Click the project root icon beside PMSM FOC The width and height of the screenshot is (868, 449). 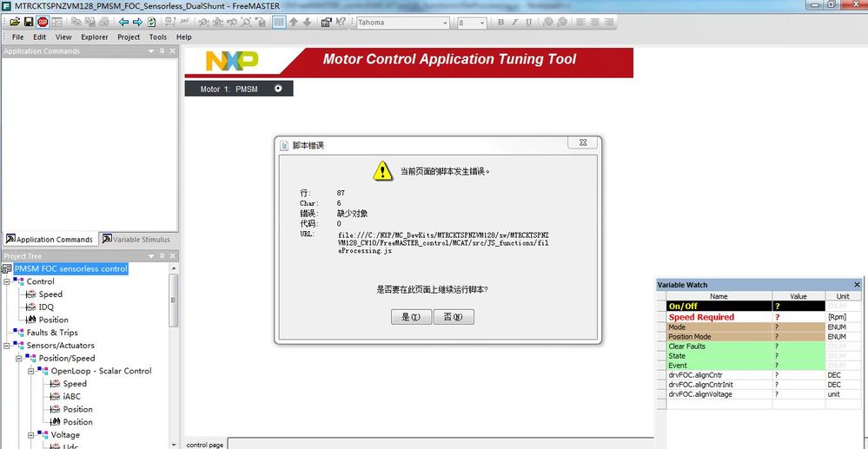7,268
